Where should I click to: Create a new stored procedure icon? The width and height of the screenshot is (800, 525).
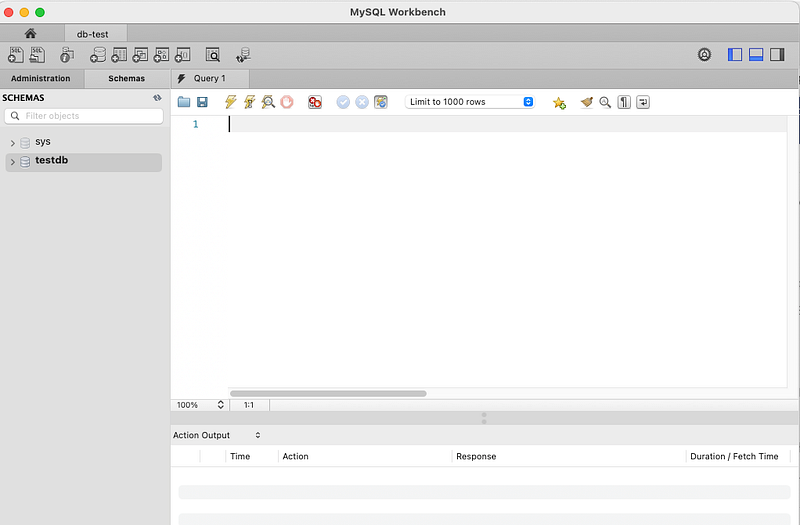click(x=161, y=55)
